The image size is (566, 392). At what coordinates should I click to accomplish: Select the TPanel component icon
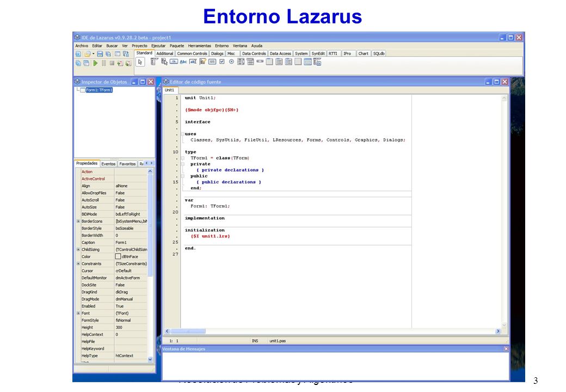click(x=298, y=62)
